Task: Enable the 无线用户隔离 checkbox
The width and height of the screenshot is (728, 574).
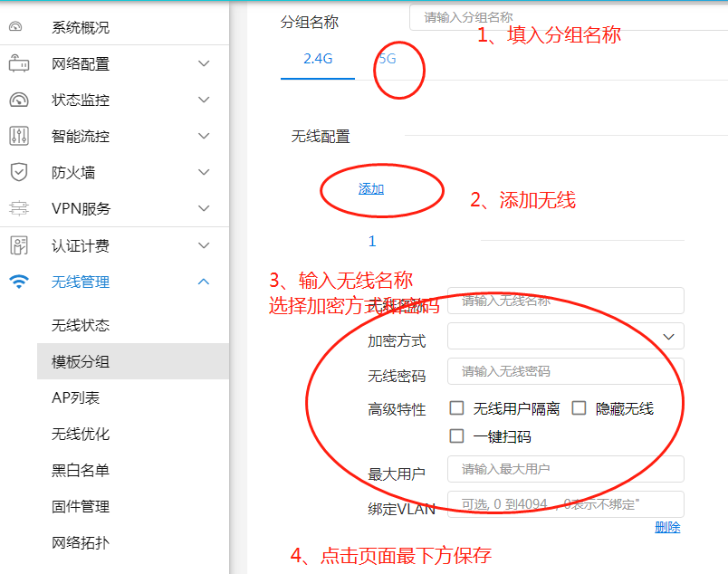Action: coord(457,408)
